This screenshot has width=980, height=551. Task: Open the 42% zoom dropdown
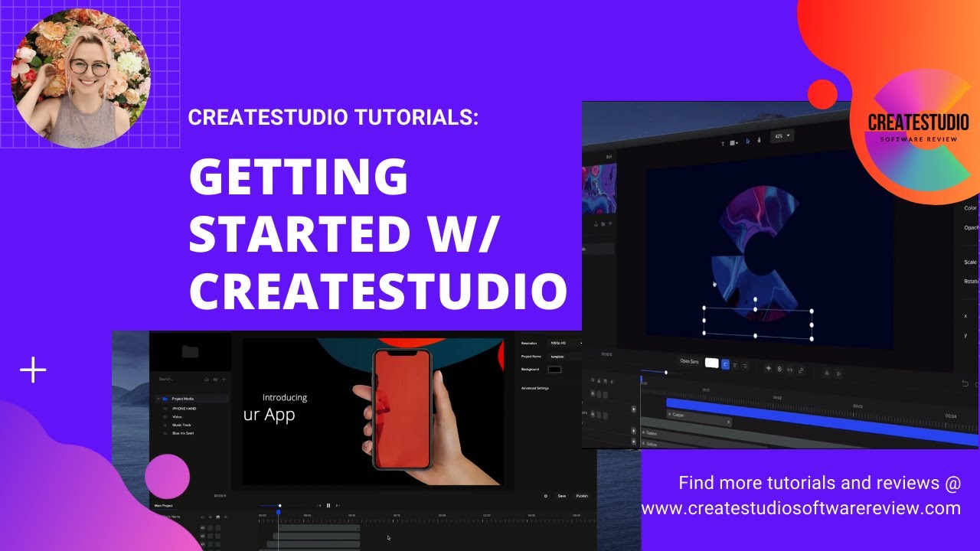(x=782, y=135)
